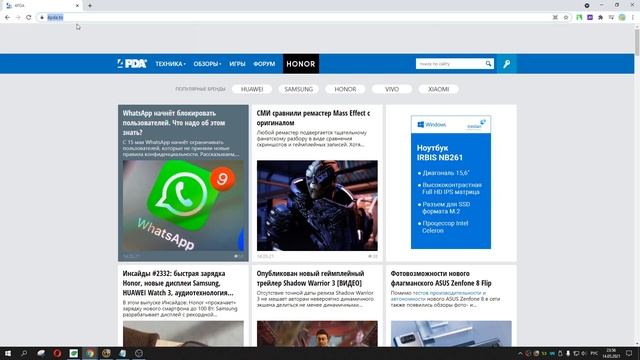Viewport: 640px width, 360px height.
Task: Open the green extension icon in toolbar
Action: tap(579, 17)
